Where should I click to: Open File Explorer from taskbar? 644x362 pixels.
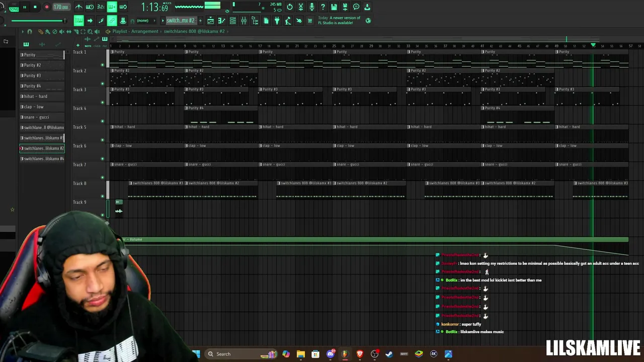click(301, 354)
